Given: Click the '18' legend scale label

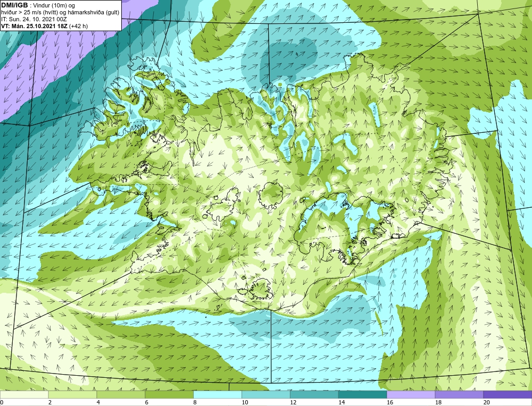Looking at the screenshot, I should [438, 402].
